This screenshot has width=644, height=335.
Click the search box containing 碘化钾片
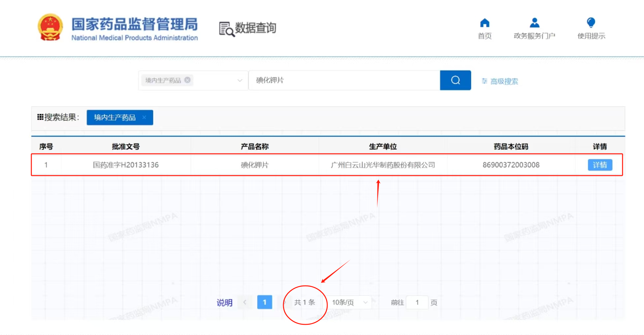343,80
